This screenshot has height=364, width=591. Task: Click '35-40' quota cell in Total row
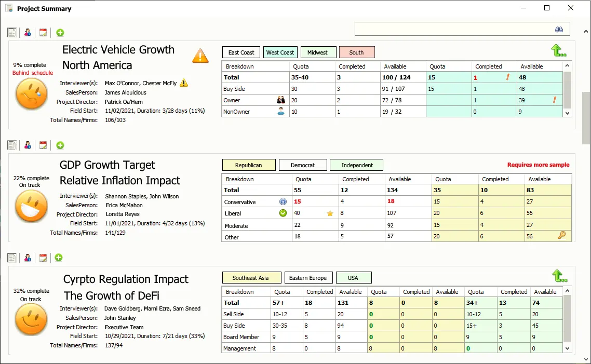(312, 77)
